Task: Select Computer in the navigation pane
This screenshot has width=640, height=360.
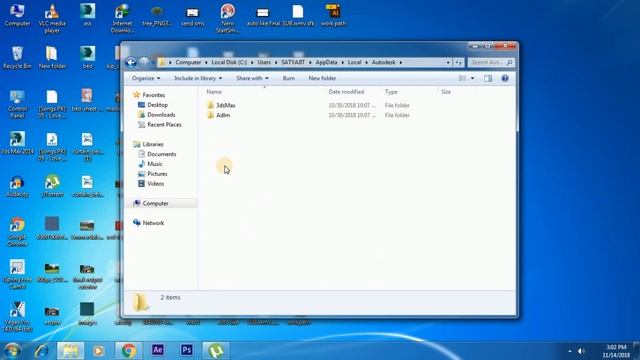Action: pos(155,203)
